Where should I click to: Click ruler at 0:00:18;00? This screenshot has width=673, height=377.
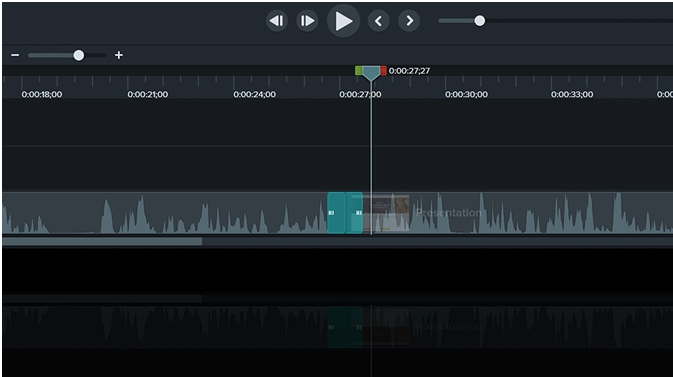pyautogui.click(x=42, y=94)
